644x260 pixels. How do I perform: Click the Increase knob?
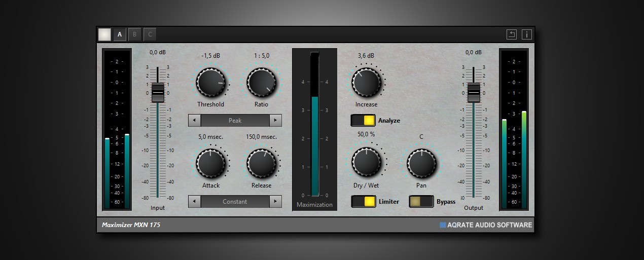[366, 82]
